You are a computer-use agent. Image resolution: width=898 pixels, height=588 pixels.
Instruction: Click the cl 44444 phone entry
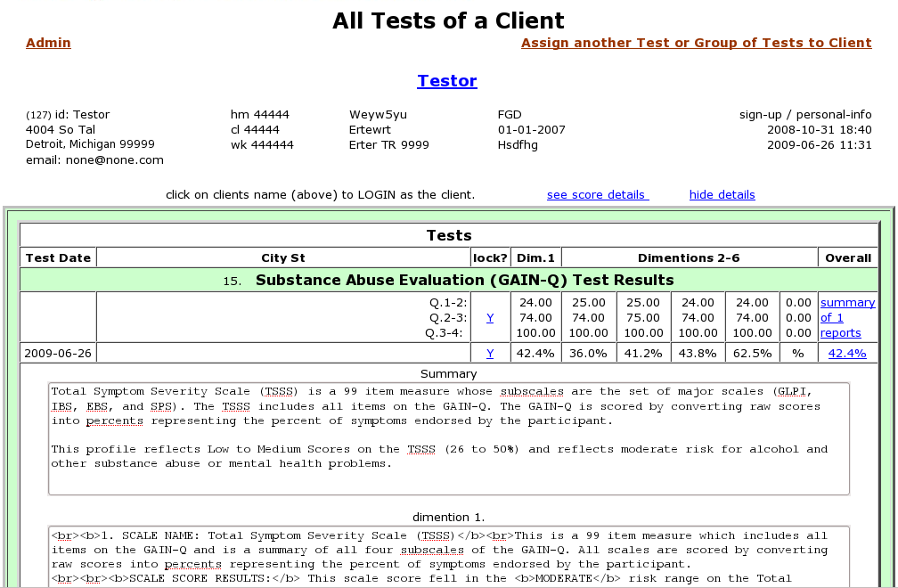click(x=255, y=130)
